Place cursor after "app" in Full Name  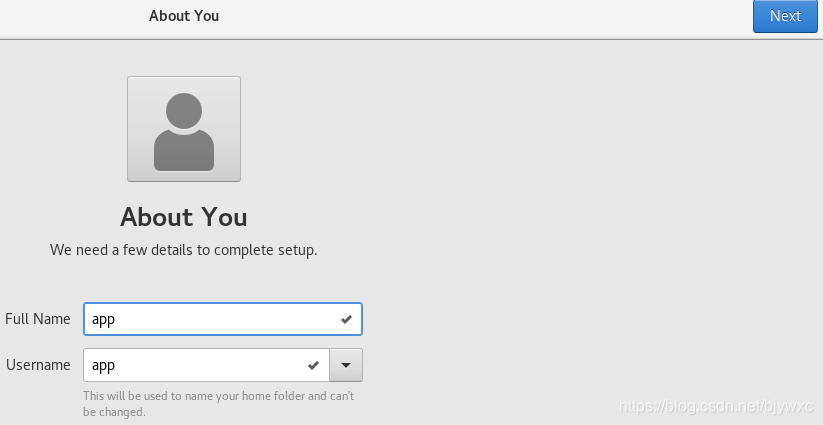[117, 319]
